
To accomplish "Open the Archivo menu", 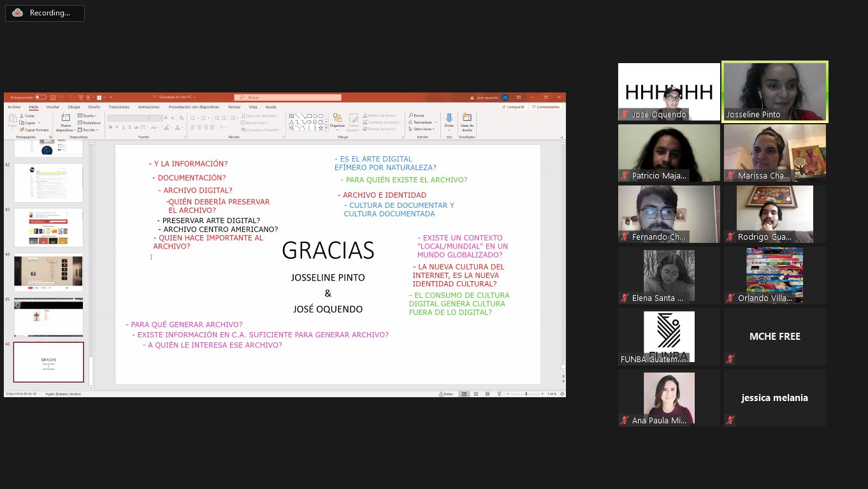I will (14, 107).
